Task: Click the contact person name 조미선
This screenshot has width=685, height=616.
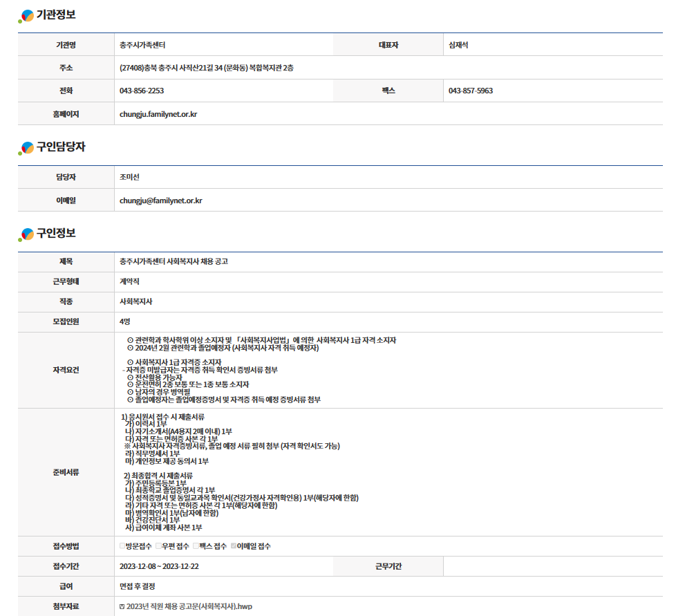Action: [129, 177]
